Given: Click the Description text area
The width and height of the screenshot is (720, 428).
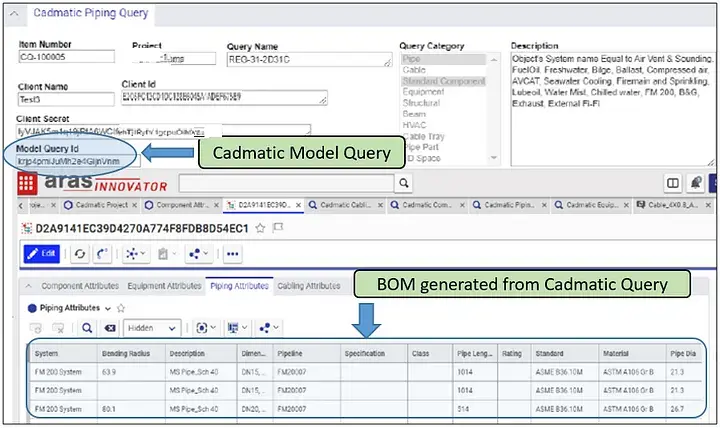Looking at the screenshot, I should (x=613, y=109).
